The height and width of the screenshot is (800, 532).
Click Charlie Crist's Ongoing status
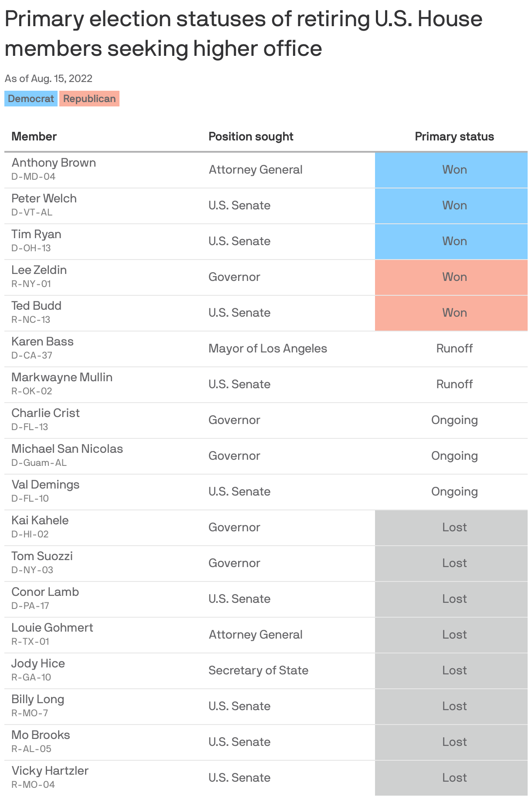coord(454,420)
